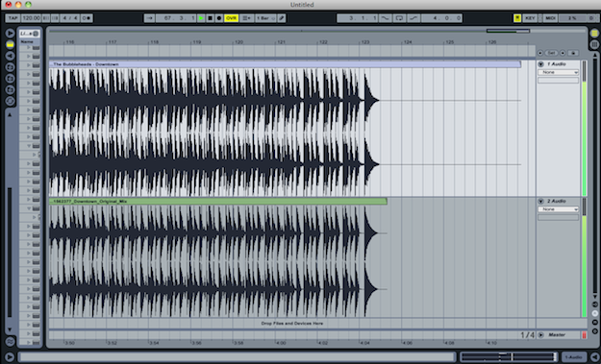Switch to Session view with vertical-bars selector
Image resolution: width=601 pixels, height=364 pixels.
pyautogui.click(x=594, y=44)
